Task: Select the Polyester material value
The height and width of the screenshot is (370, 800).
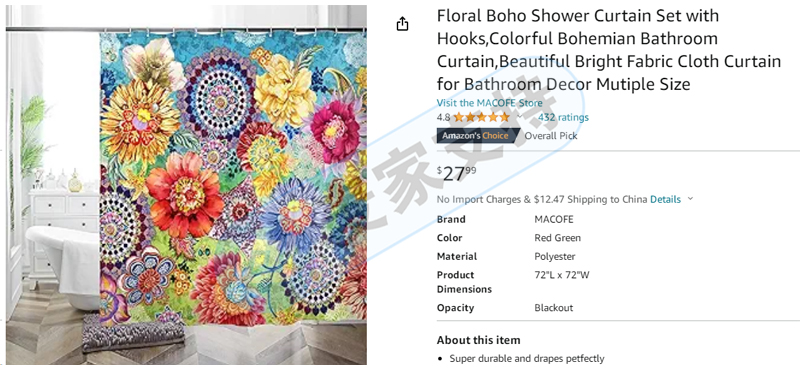Action: point(555,256)
